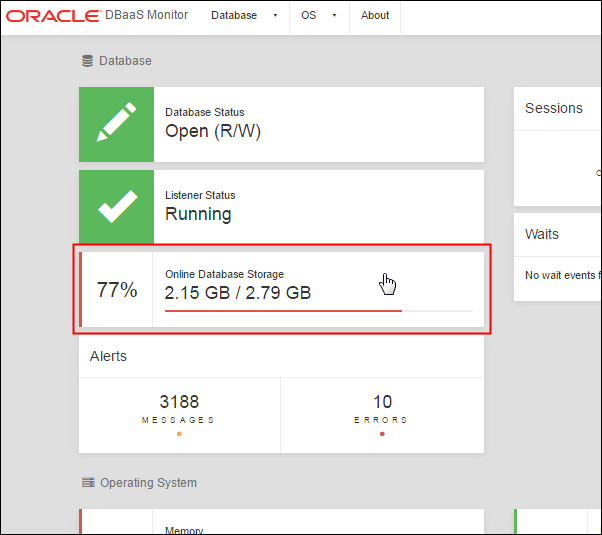Click the Memory tile label

pos(184,531)
